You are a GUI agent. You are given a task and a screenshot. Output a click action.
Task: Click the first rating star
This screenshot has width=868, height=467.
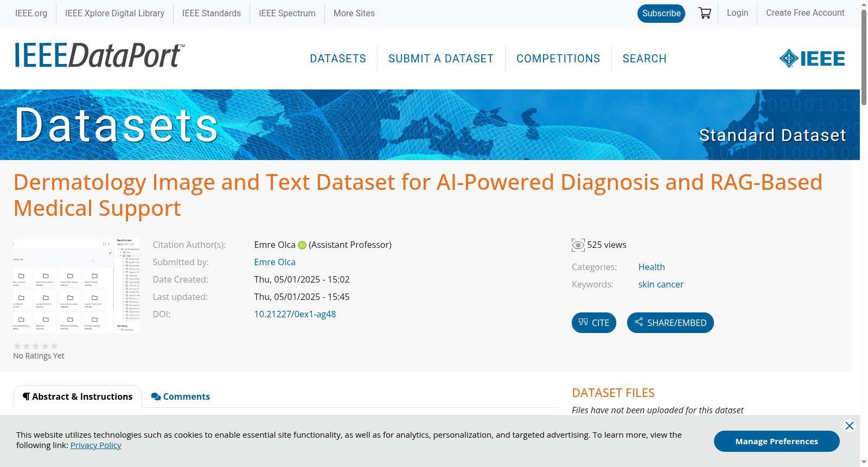[17, 346]
